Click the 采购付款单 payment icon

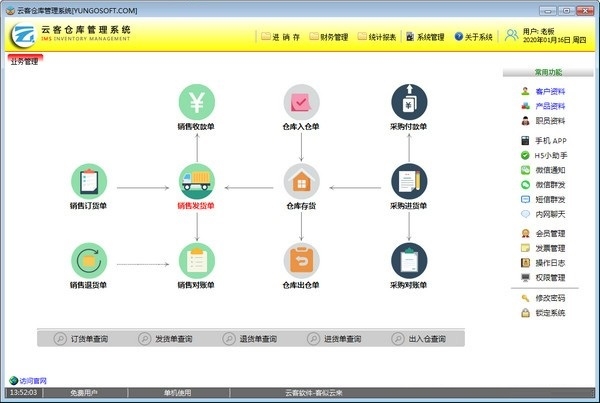409,102
